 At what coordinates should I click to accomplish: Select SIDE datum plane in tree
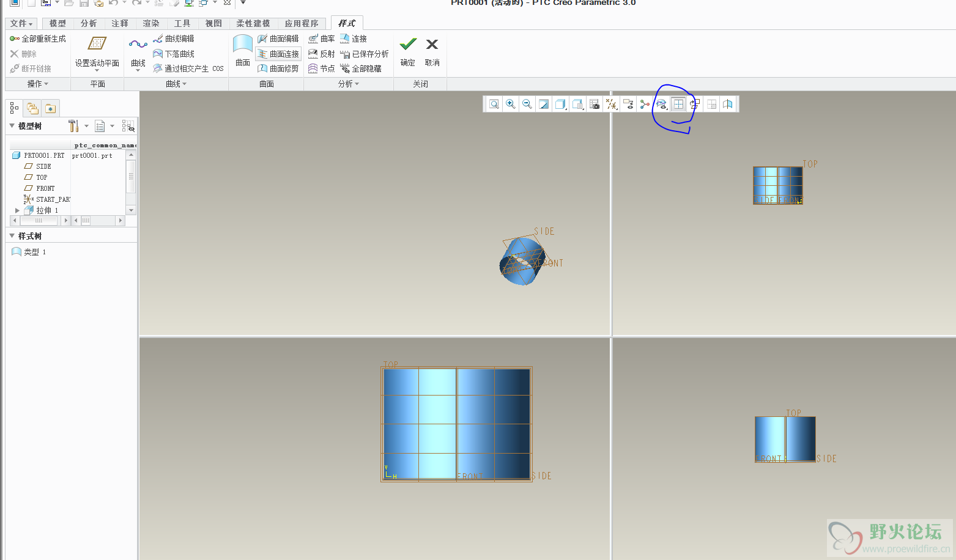pyautogui.click(x=38, y=166)
